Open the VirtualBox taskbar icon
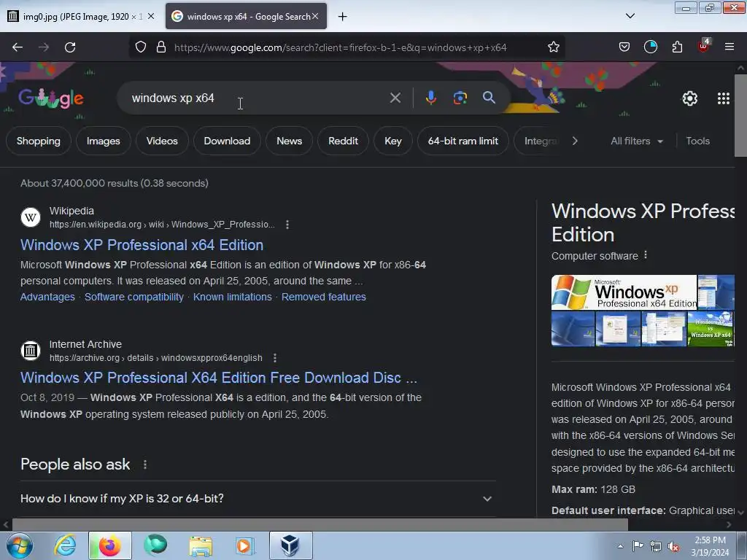Image resolution: width=747 pixels, height=560 pixels. pos(290,545)
